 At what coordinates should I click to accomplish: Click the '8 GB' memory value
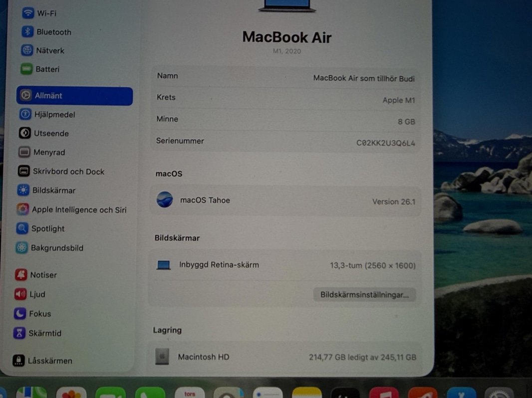point(406,122)
